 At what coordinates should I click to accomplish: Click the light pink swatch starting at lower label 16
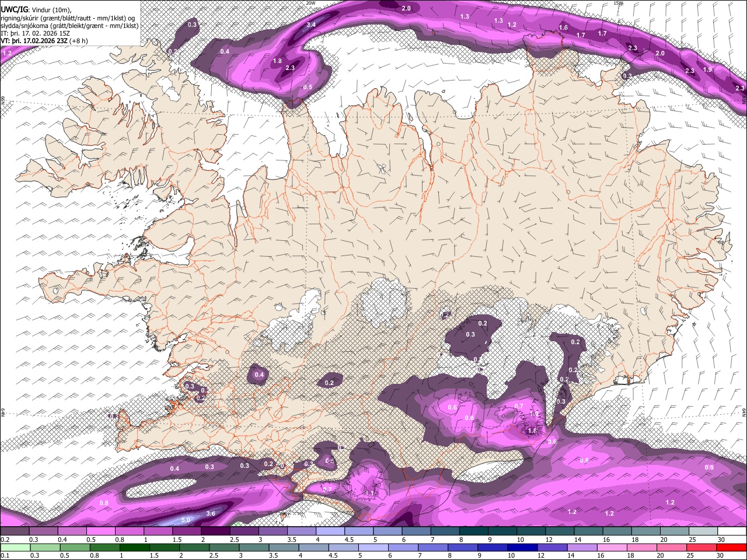(612, 548)
